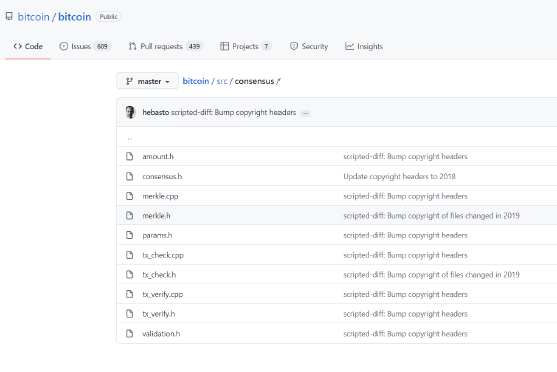Click the Pull requests merge icon
Image resolution: width=557 pixels, height=372 pixels.
[133, 46]
